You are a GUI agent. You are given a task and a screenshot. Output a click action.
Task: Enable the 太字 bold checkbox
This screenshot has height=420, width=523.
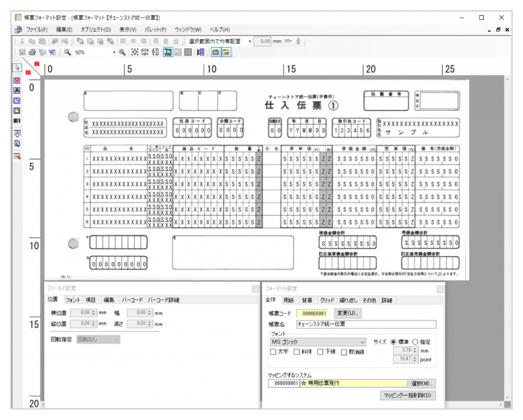click(x=273, y=352)
